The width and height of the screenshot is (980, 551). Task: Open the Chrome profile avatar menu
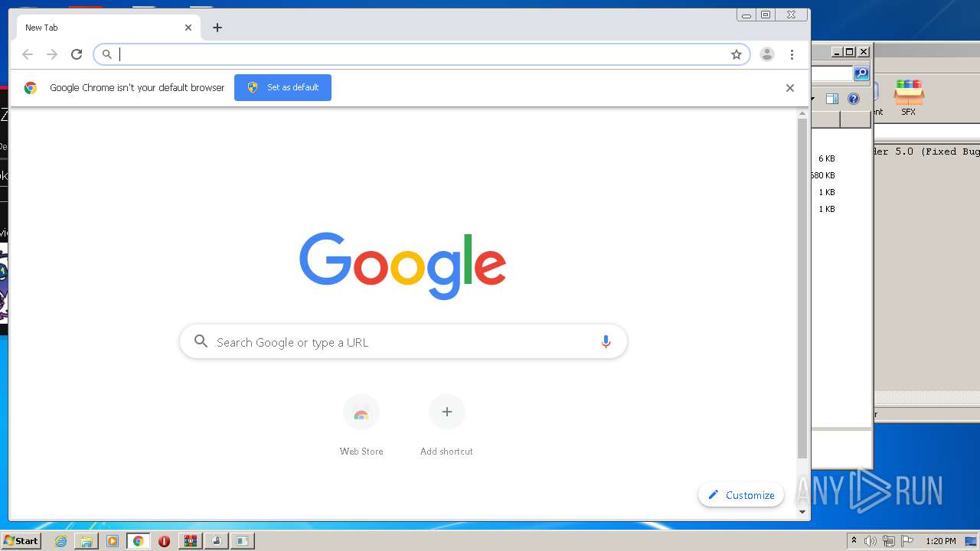[766, 54]
